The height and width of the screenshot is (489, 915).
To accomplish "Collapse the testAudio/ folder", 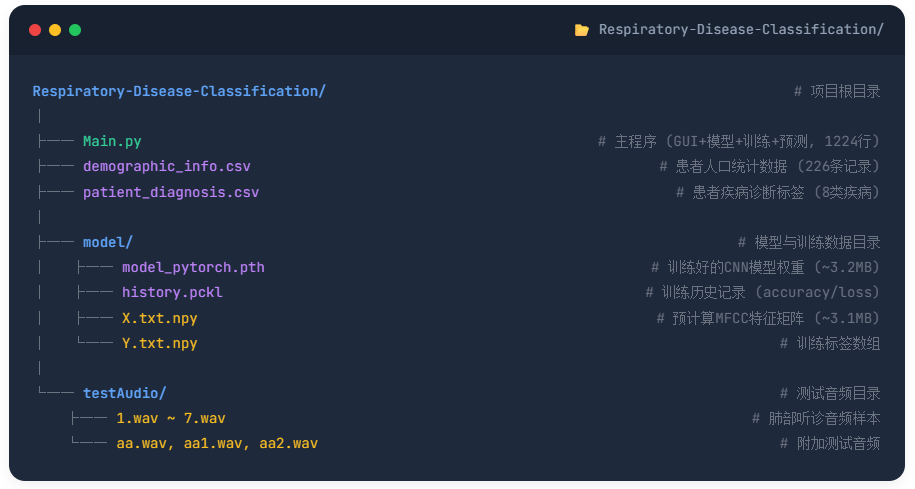I will coord(125,393).
